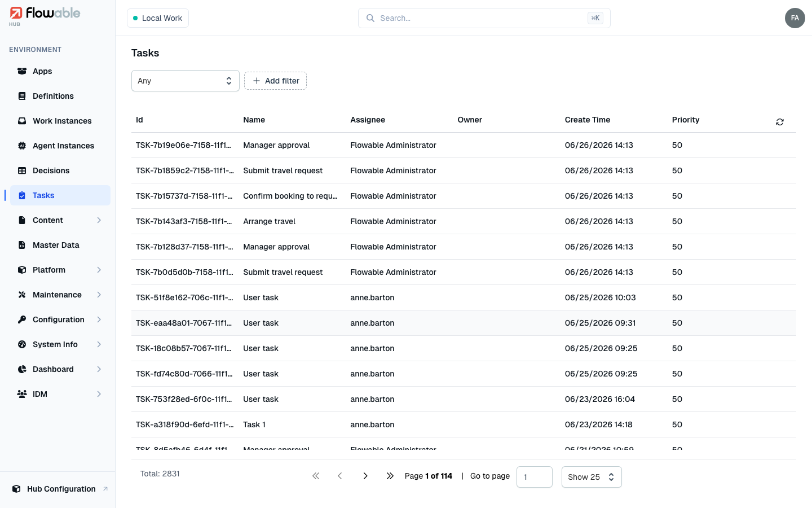Click the IDM users icon
812x508 pixels.
coord(22,394)
